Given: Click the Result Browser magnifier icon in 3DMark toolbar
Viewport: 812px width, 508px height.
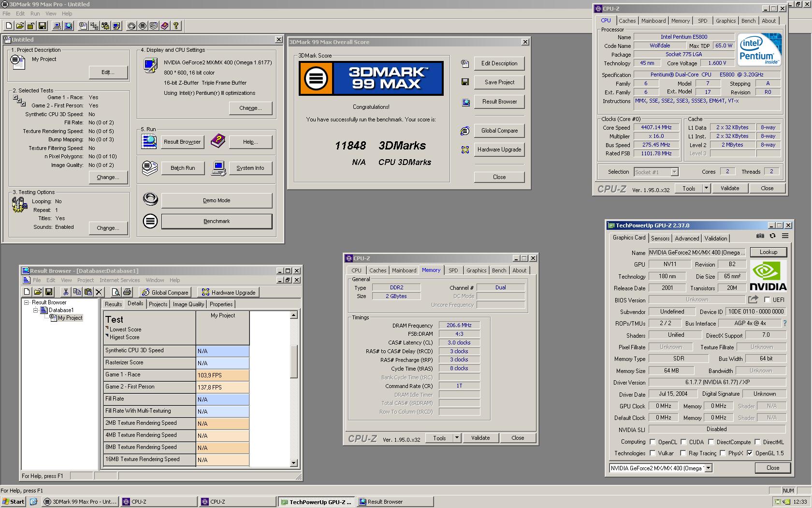Looking at the screenshot, I should (68, 26).
